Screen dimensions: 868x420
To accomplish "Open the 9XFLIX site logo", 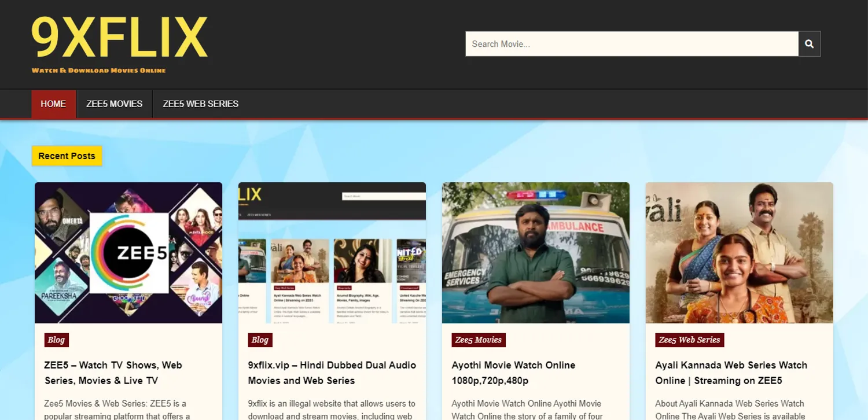I will (x=119, y=38).
